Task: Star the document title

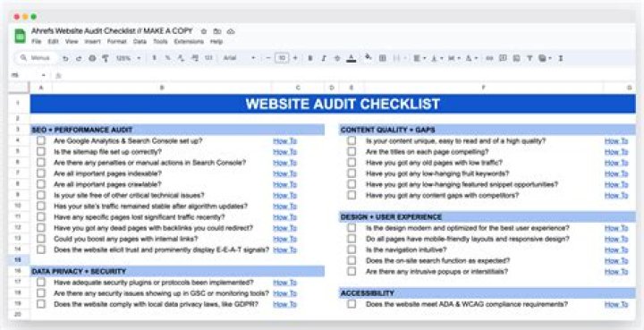Action: pos(204,31)
